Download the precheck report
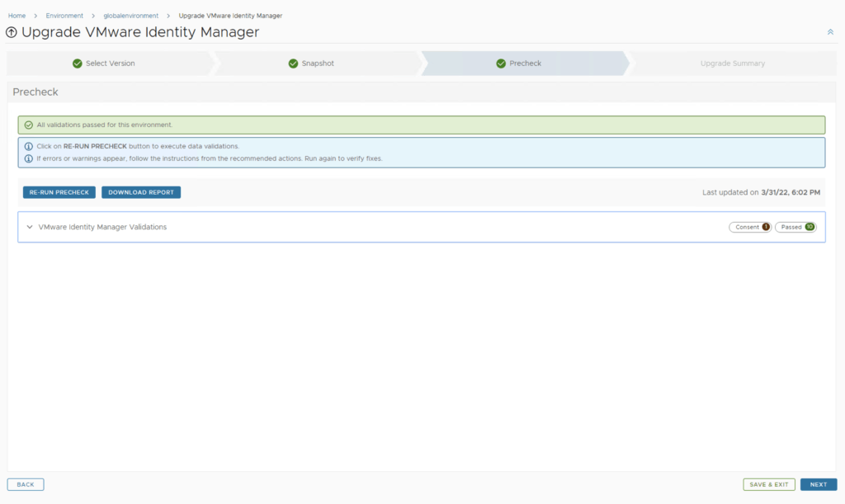 tap(141, 192)
